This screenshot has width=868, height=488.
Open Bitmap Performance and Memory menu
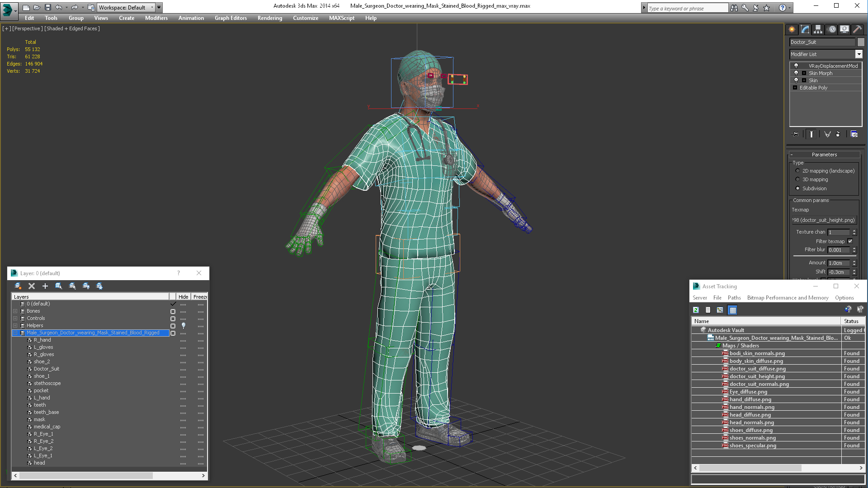(x=788, y=298)
